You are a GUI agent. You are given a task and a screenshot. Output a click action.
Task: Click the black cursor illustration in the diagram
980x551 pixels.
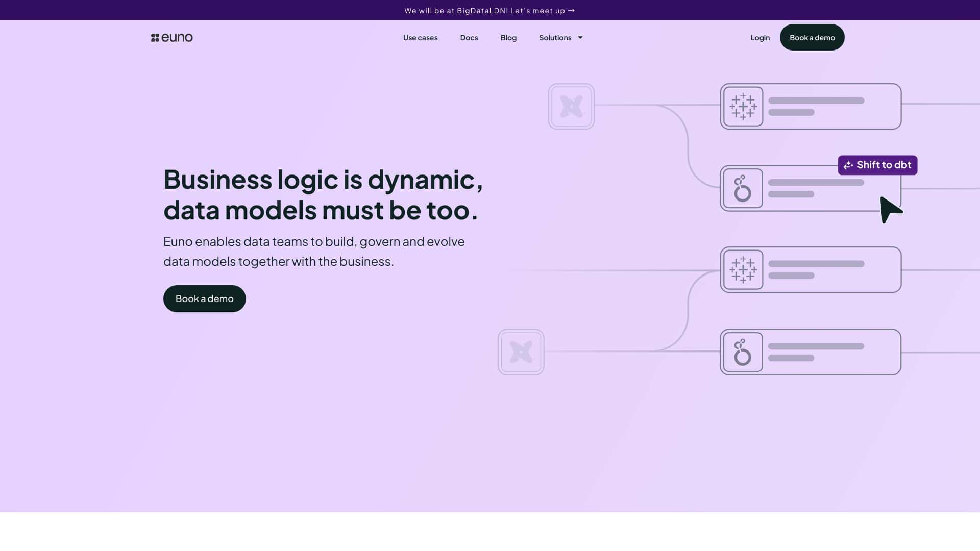890,209
